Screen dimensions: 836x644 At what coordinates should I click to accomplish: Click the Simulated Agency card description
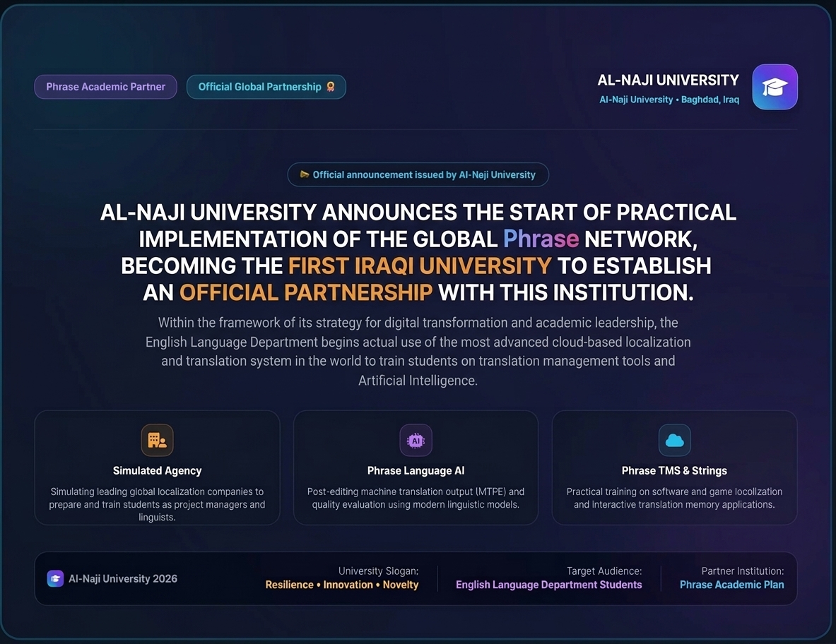[158, 504]
